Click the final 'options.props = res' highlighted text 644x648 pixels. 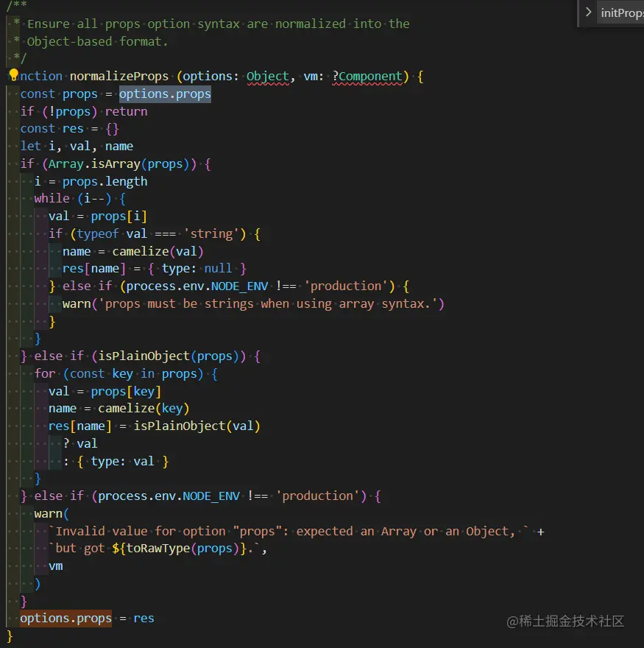pyautogui.click(x=66, y=619)
